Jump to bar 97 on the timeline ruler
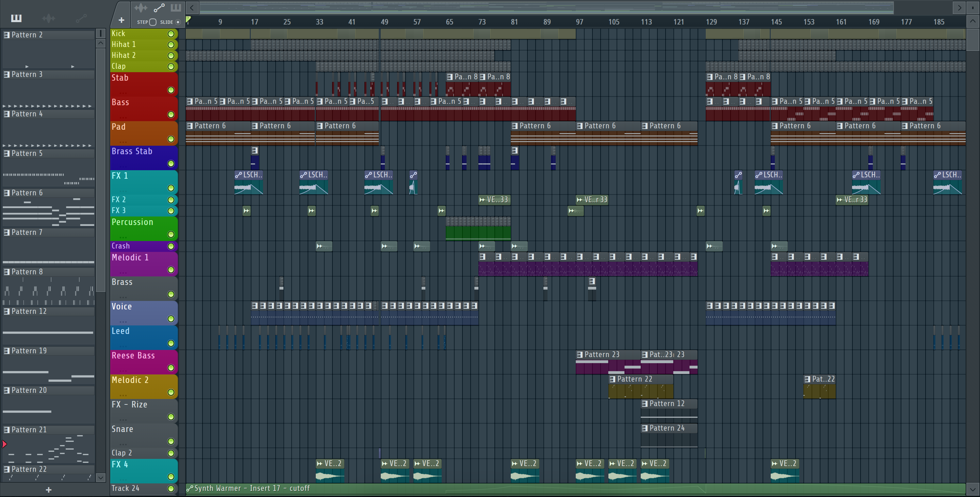This screenshot has height=497, width=980. (579, 22)
